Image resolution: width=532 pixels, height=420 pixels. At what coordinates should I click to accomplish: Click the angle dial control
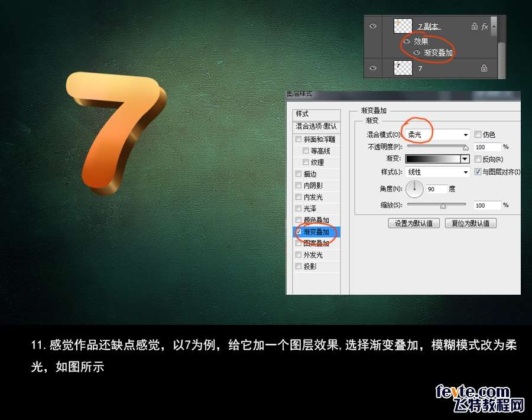(415, 189)
